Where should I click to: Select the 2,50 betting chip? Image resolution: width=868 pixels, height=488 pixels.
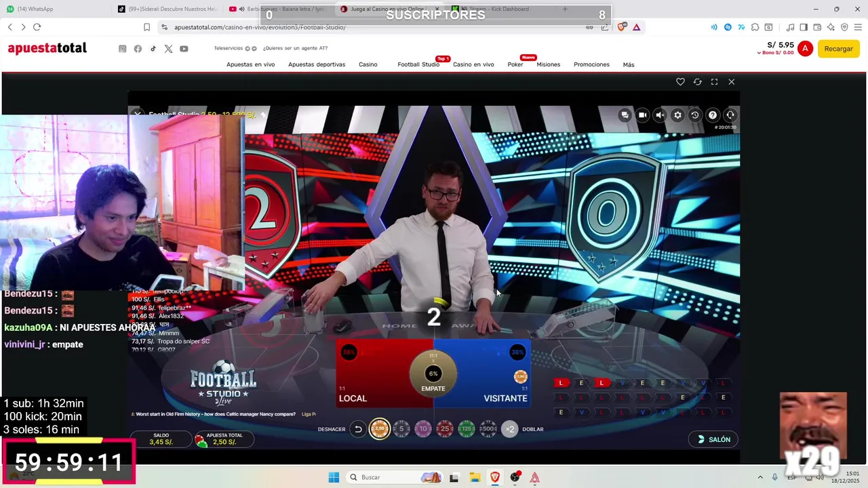(380, 429)
